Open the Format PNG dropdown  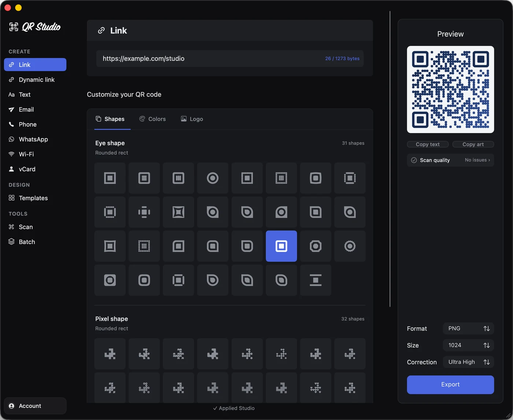[x=468, y=328]
